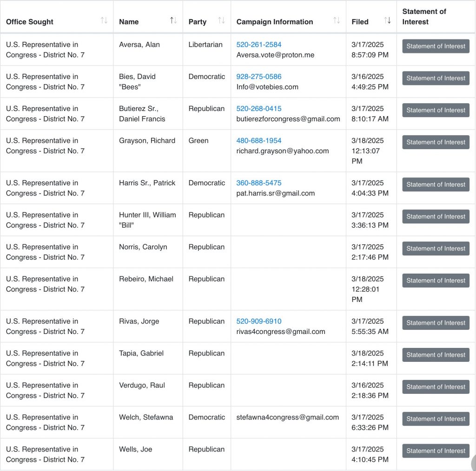
Task: Sort table by Office Sought column
Action: coord(104,21)
